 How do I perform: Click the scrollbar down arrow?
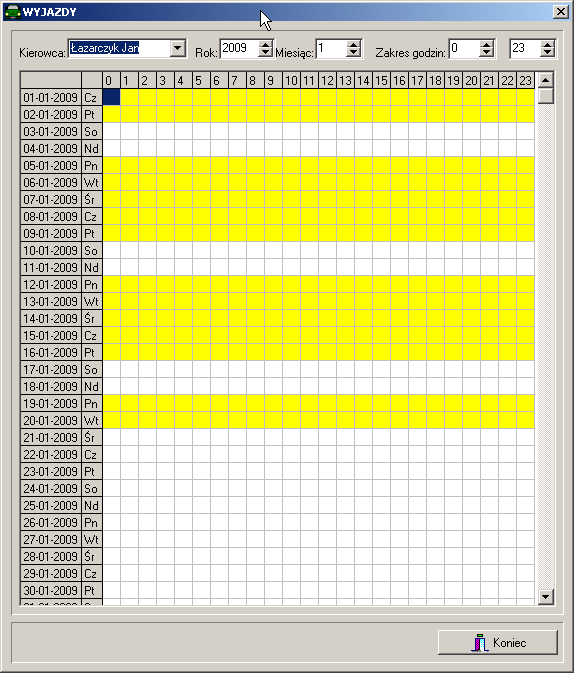(545, 596)
